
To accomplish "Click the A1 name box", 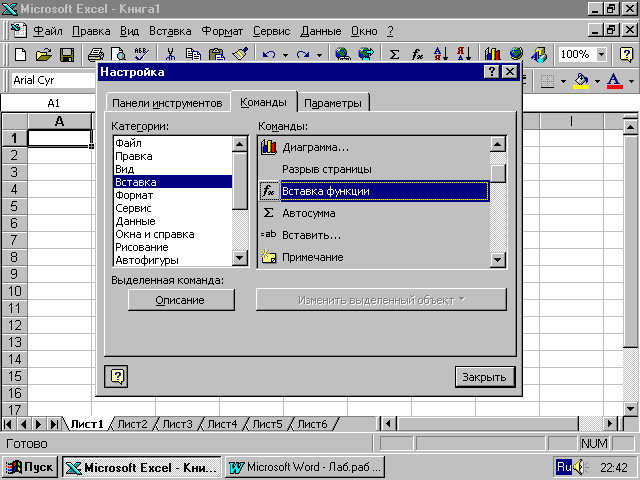I will (48, 103).
